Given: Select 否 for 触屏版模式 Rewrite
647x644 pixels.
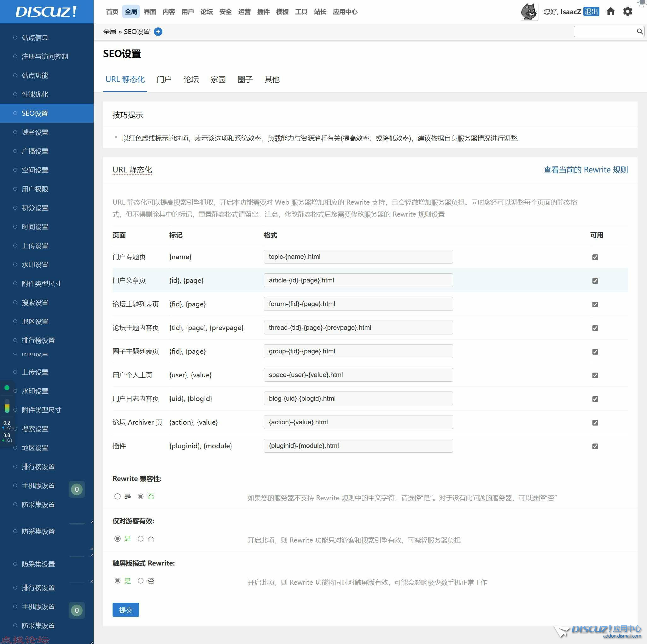Looking at the screenshot, I should (141, 581).
